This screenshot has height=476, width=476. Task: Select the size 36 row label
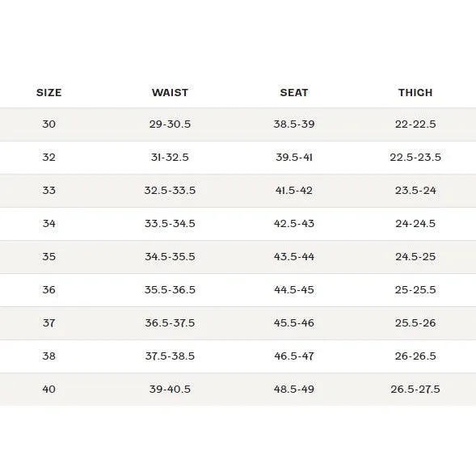[48, 289]
